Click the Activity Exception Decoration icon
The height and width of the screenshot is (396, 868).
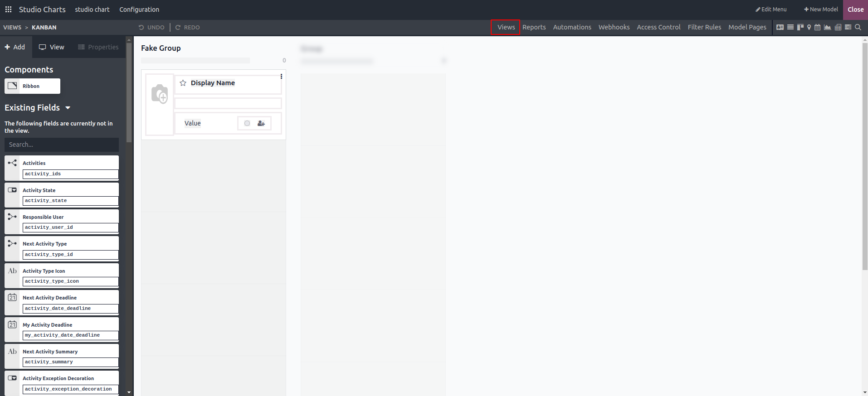(x=12, y=378)
